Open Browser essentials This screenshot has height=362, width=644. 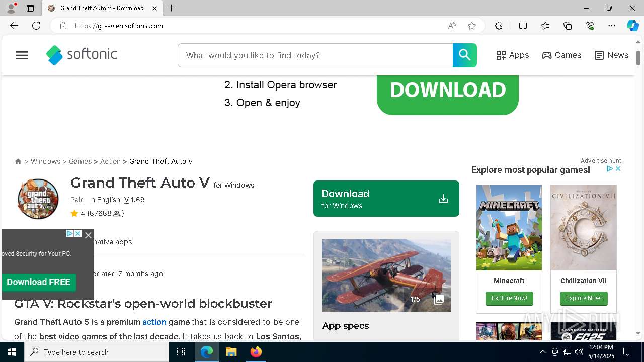(x=590, y=26)
